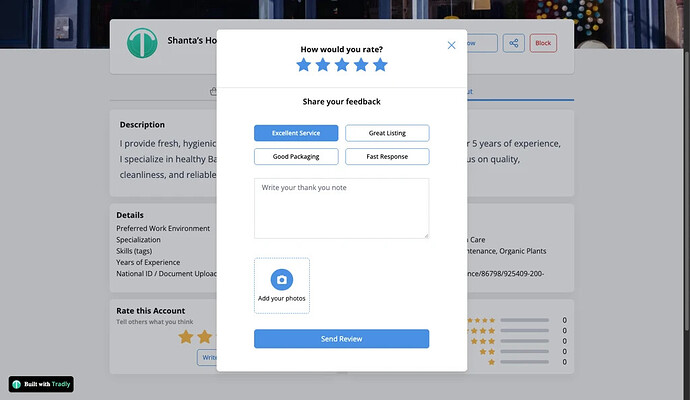This screenshot has height=400, width=690.
Task: Click the green profile logo avatar
Action: point(143,43)
